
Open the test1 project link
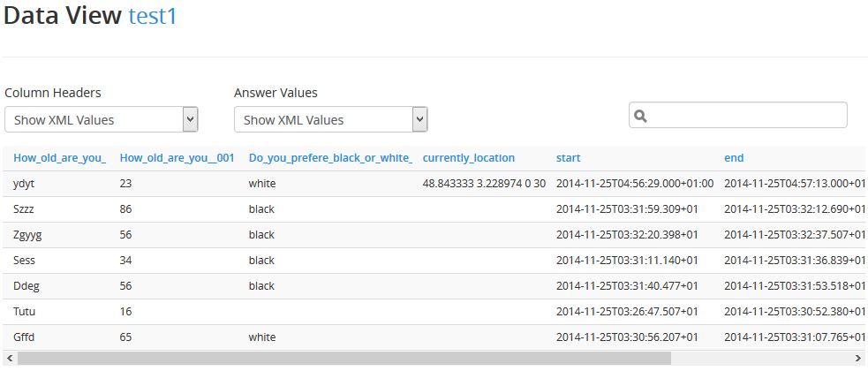153,16
